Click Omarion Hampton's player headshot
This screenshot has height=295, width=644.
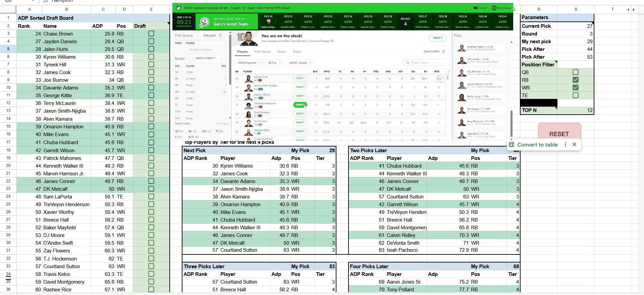tap(249, 105)
